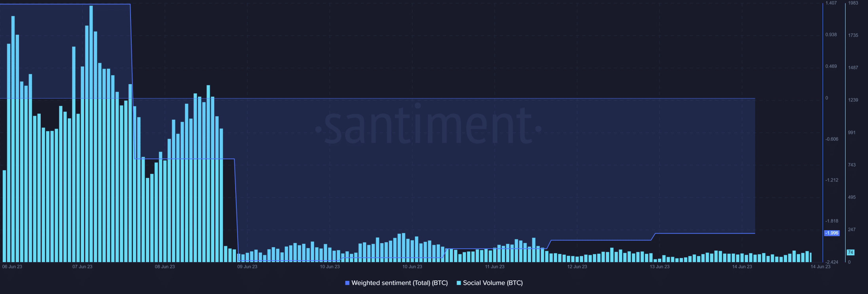The height and width of the screenshot is (294, 868).
Task: Click the 1239 social volume axis value
Action: 853,100
